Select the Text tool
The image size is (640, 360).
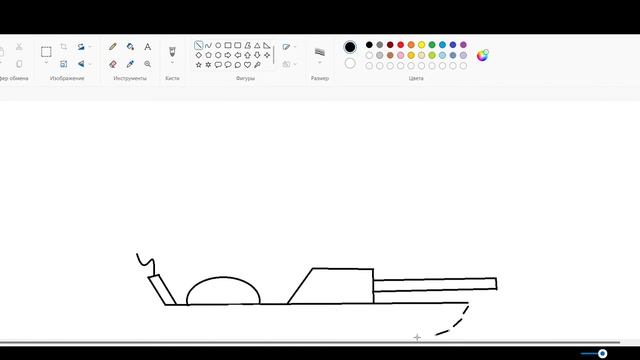147,47
